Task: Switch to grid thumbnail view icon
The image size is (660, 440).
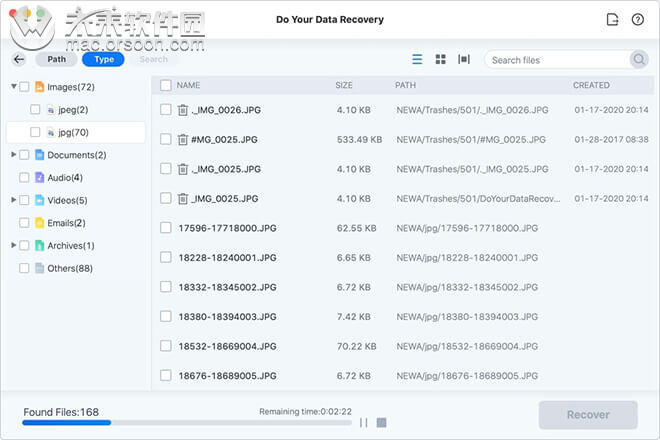Action: [x=440, y=59]
